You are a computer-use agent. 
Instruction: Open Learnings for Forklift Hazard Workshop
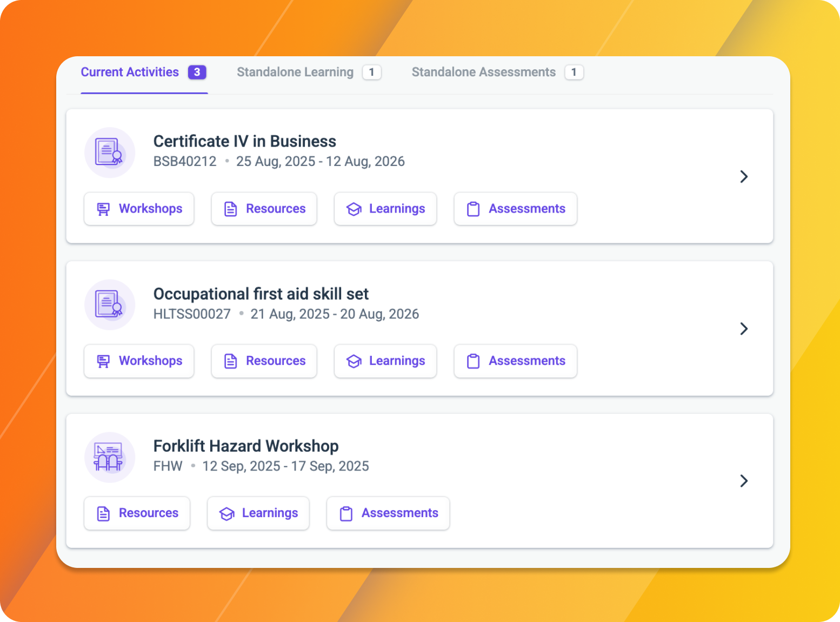coord(258,513)
